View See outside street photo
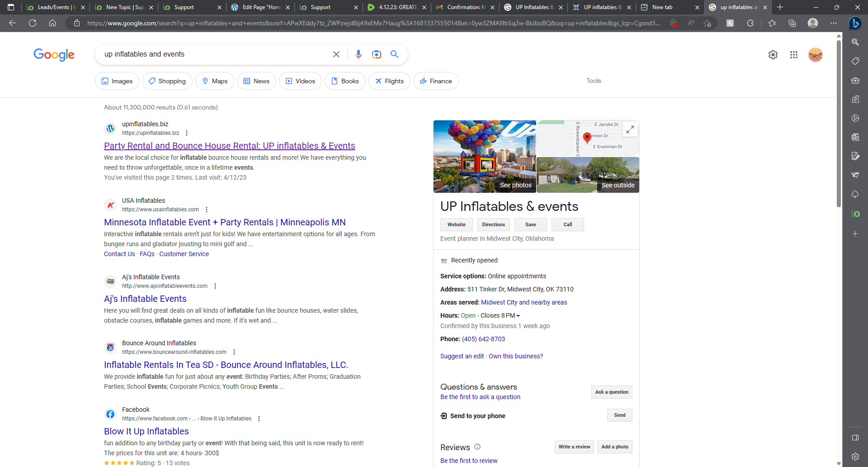 coord(588,175)
